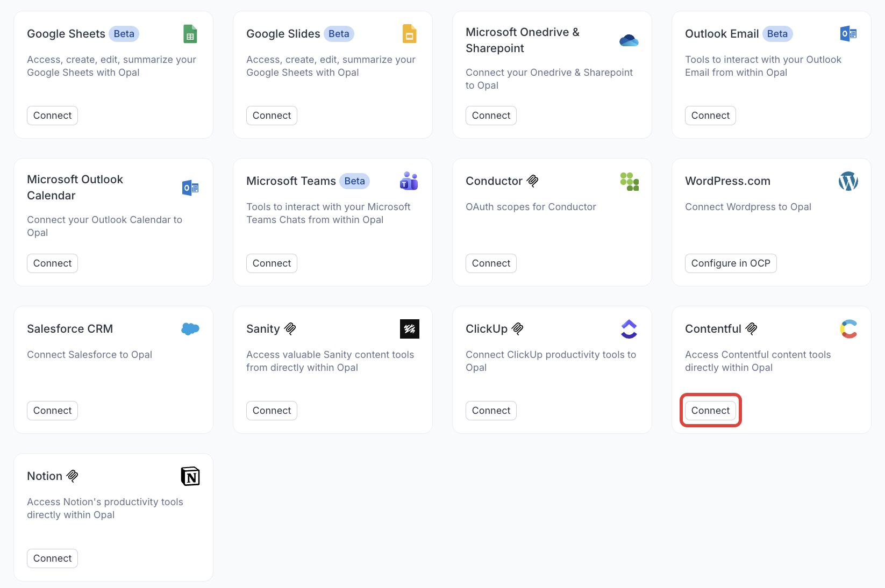
Task: Connect Microsoft Outlook Calendar
Action: (53, 263)
